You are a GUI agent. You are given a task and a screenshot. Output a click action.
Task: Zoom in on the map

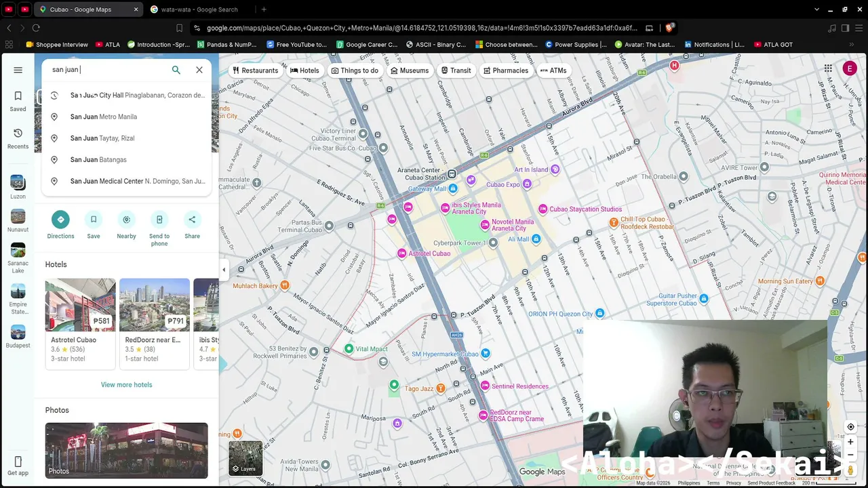850,442
